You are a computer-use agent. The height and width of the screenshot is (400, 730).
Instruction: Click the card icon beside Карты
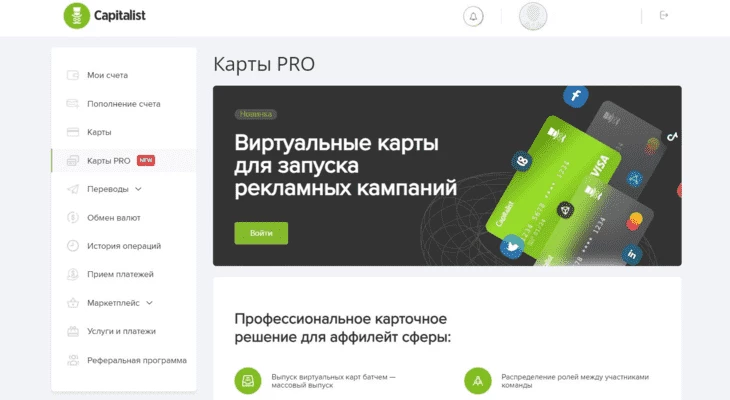(73, 132)
